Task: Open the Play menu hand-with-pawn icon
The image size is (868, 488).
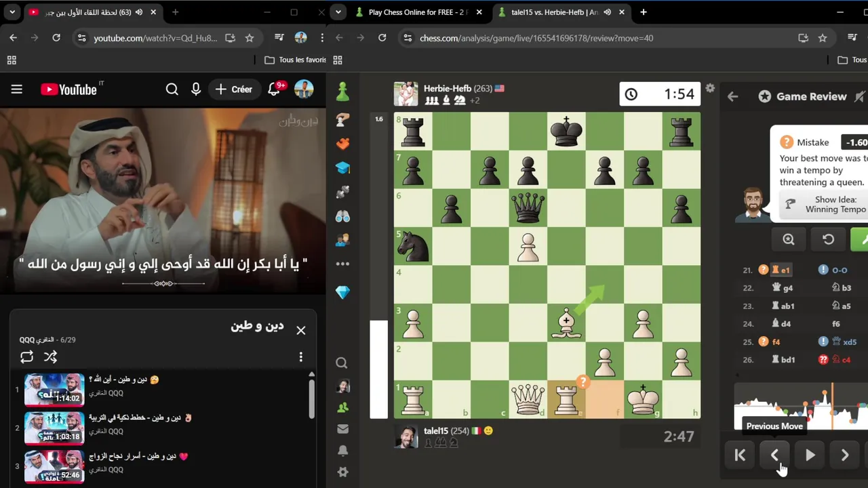Action: pos(342,119)
